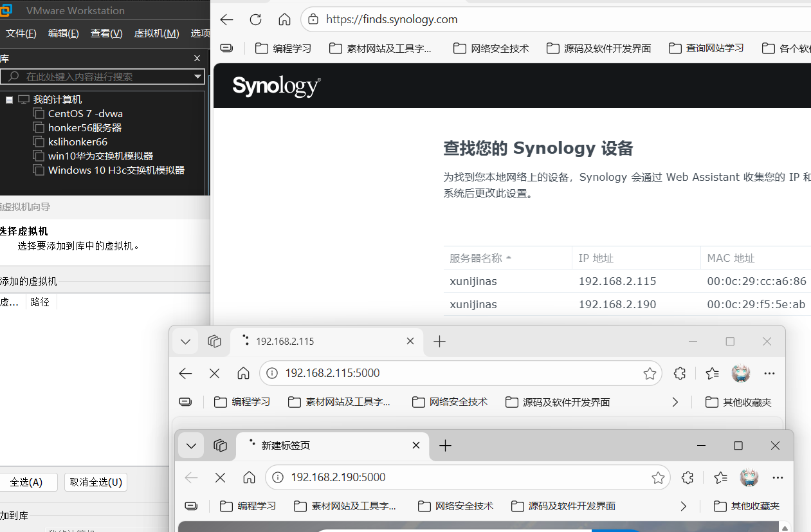Open workspaces icon in 192.168.2.115 window
The height and width of the screenshot is (532, 811).
pos(215,342)
